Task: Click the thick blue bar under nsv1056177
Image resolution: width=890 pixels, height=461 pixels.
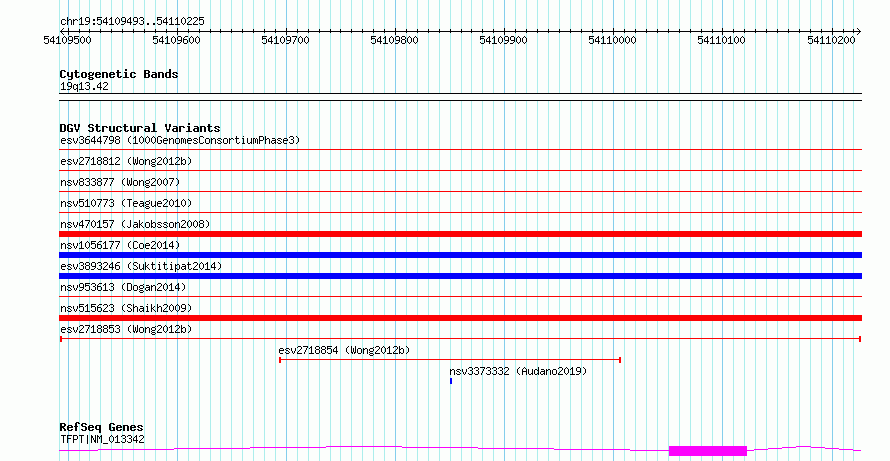Action: pos(460,255)
